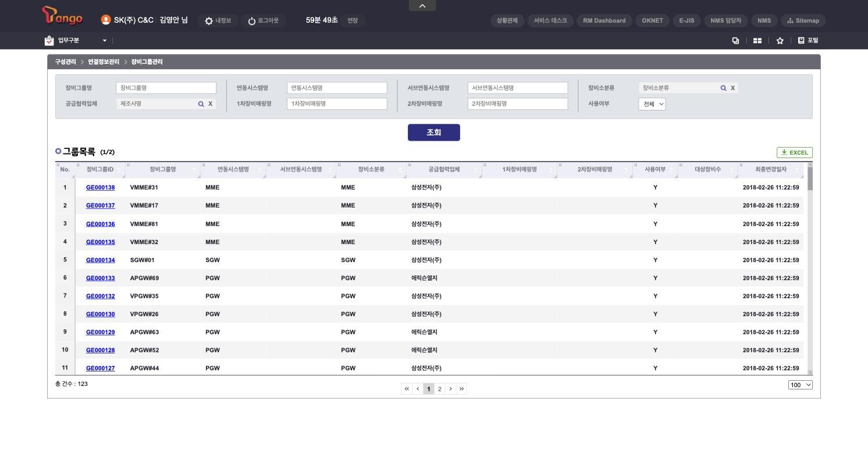868x472 pixels.
Task: Click the Pango logo
Action: tap(63, 16)
